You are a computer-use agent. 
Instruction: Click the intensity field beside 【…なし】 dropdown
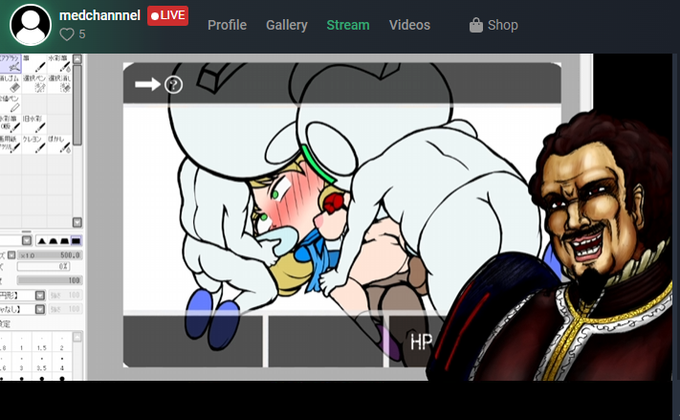65,309
